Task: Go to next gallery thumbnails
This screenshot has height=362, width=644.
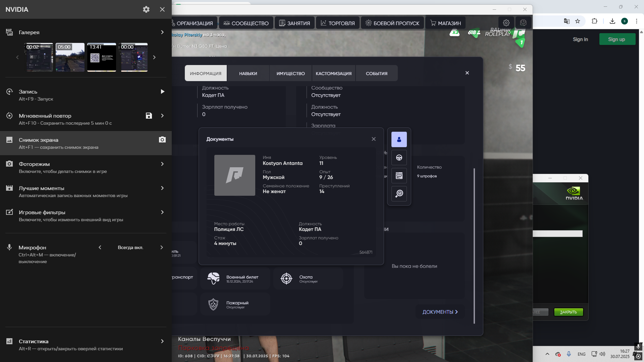Action: (154, 57)
